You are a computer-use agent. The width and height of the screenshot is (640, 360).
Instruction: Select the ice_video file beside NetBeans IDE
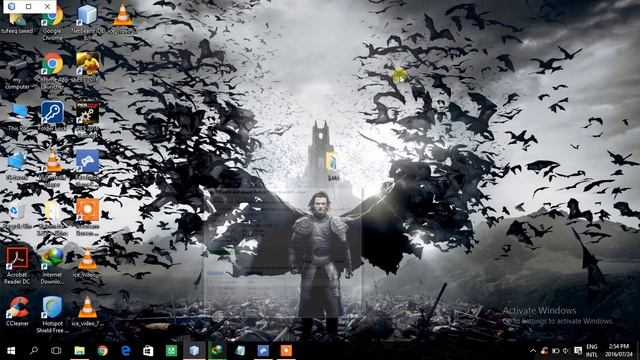[122, 19]
